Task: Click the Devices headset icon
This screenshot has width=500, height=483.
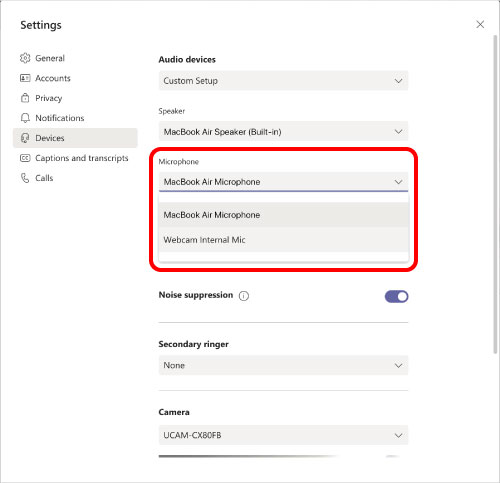Action: (x=25, y=138)
